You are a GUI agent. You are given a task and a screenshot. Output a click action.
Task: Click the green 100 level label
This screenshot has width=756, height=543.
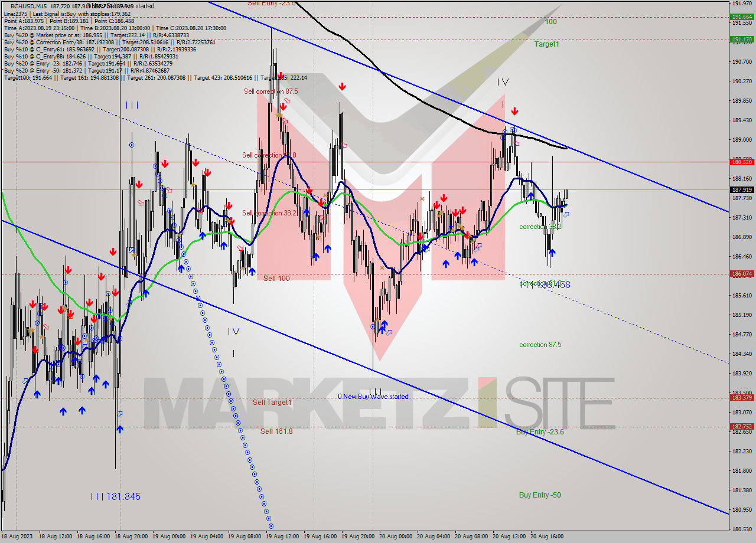click(x=550, y=22)
